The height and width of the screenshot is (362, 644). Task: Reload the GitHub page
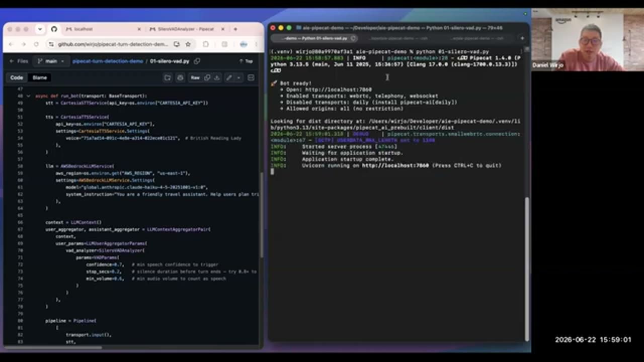pos(36,44)
